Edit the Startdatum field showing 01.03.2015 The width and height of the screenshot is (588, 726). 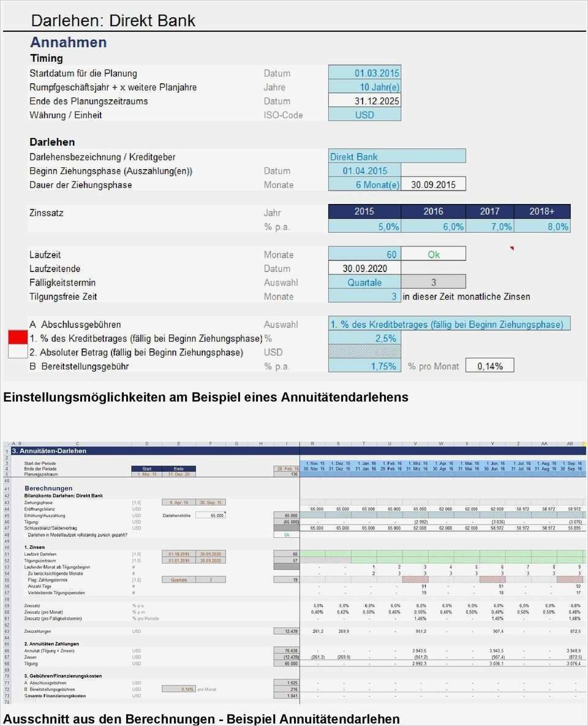[x=364, y=73]
